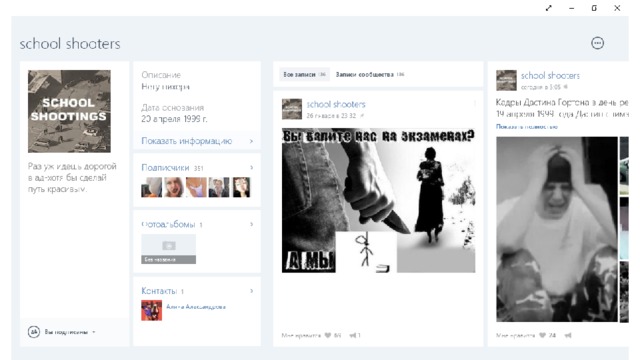
Task: Open the School Shootings group avatar image
Action: tap(69, 111)
